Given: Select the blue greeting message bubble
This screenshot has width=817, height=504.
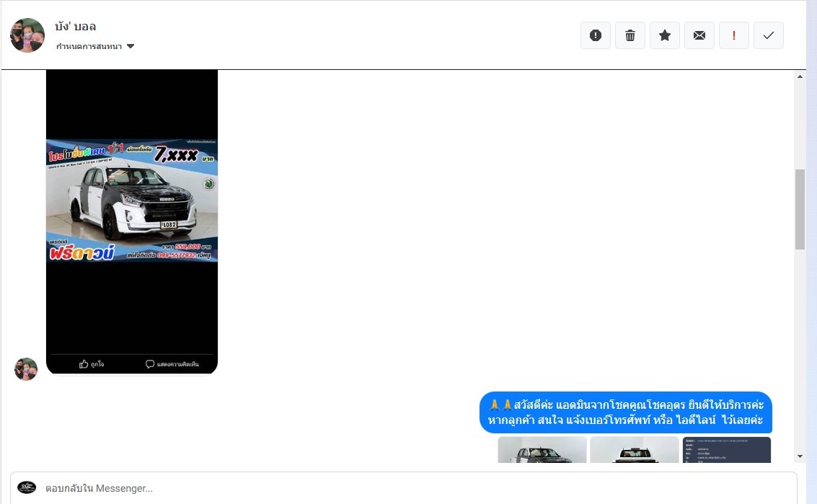Looking at the screenshot, I should [626, 412].
